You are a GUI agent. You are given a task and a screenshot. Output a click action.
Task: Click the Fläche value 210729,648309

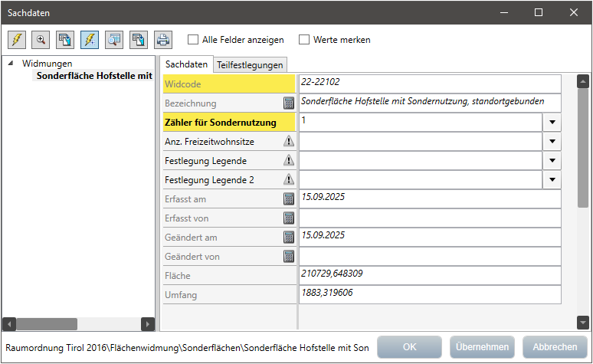430,275
